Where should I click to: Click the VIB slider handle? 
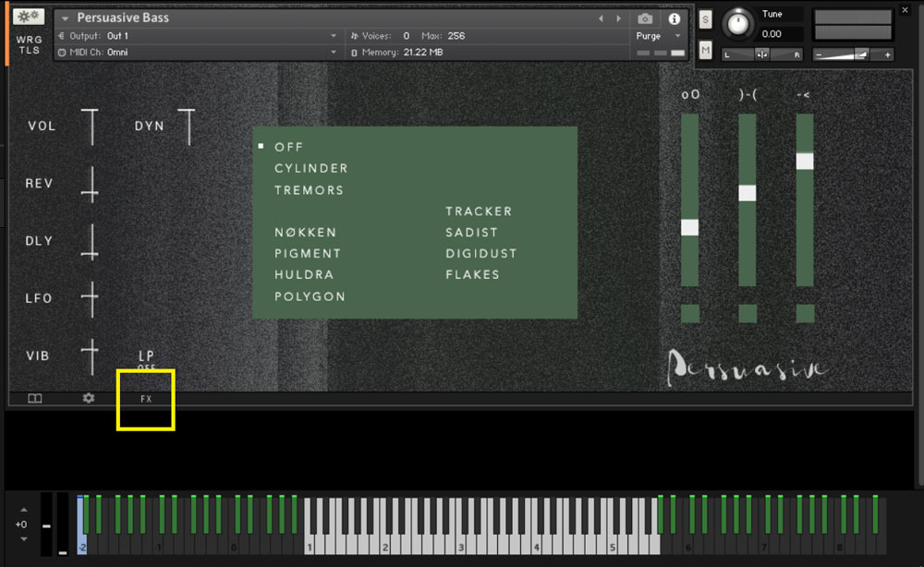(91, 352)
